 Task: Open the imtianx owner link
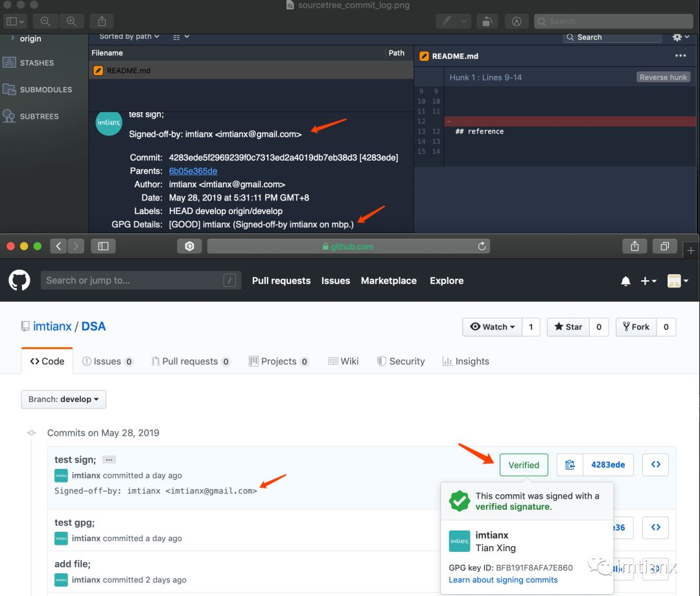pos(52,326)
